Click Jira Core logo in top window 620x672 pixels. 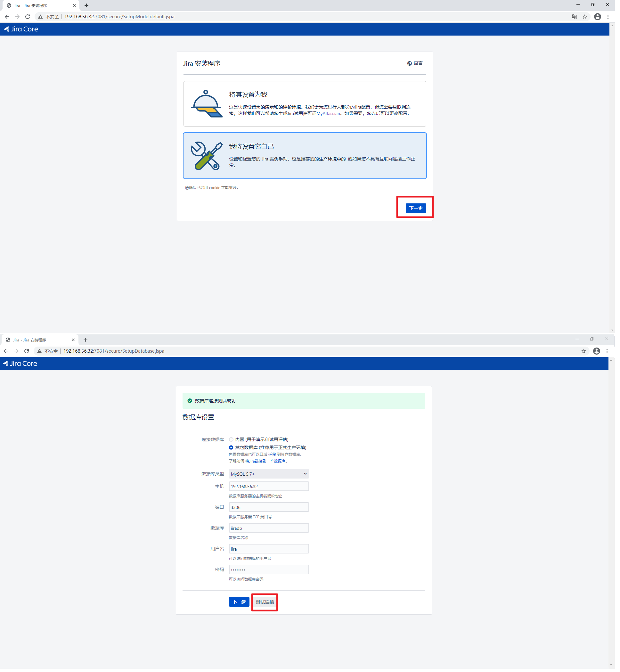(21, 29)
